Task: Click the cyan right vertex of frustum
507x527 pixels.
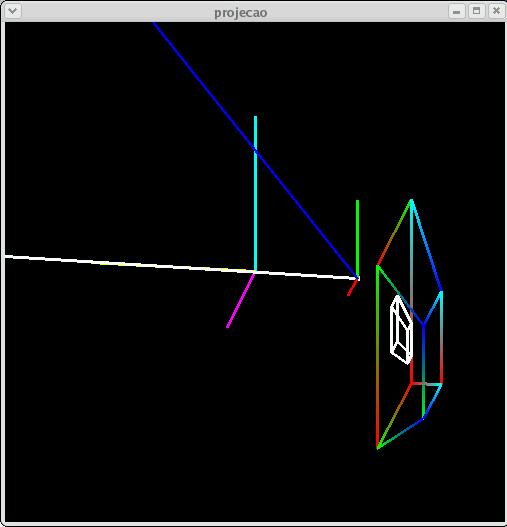Action: pyautogui.click(x=441, y=292)
